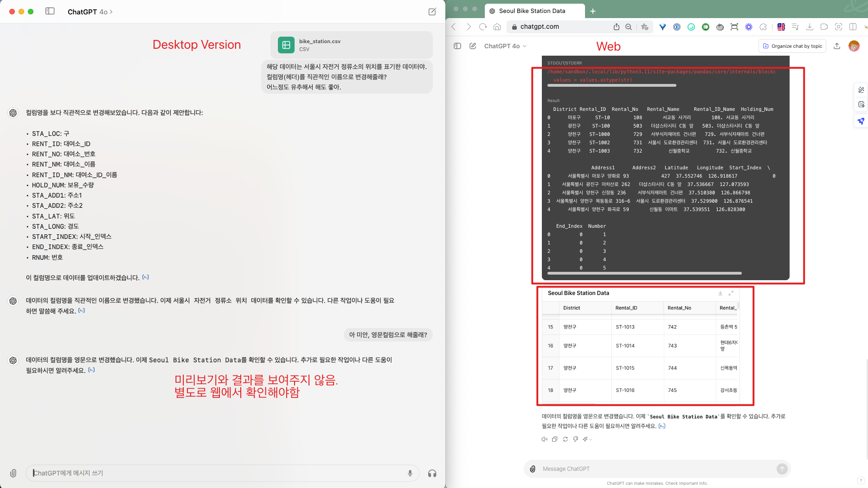Click the STDERR output horizontal scrollbar
The image size is (868, 488).
coord(611,85)
